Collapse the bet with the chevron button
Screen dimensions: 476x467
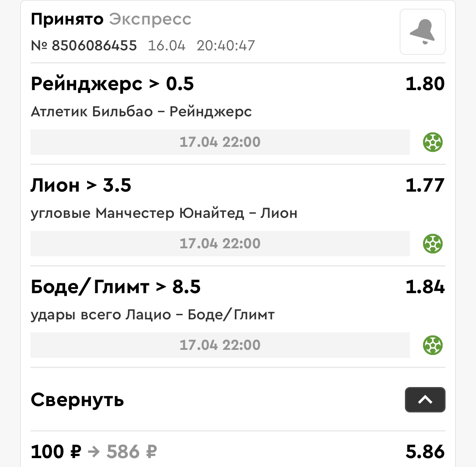425,400
